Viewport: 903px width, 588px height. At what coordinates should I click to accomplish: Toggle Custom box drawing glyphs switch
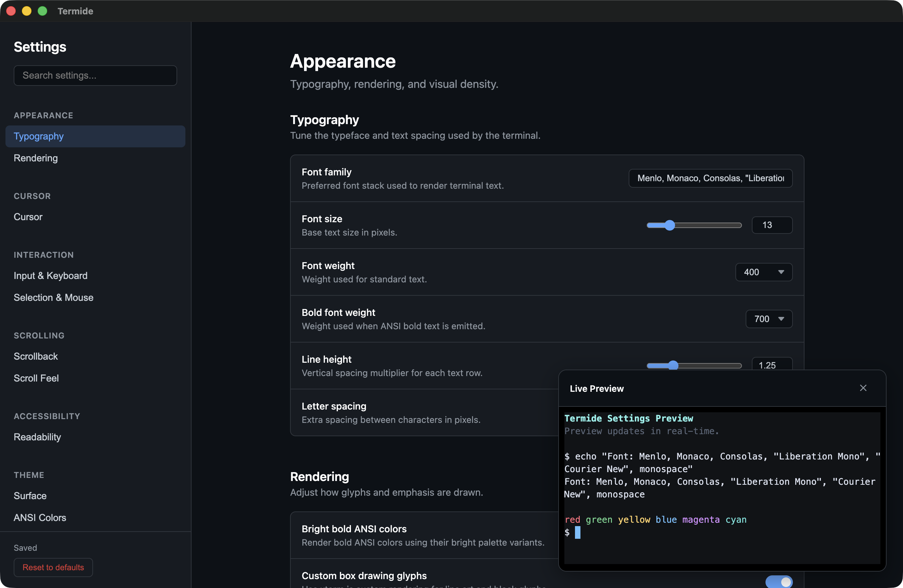(778, 581)
